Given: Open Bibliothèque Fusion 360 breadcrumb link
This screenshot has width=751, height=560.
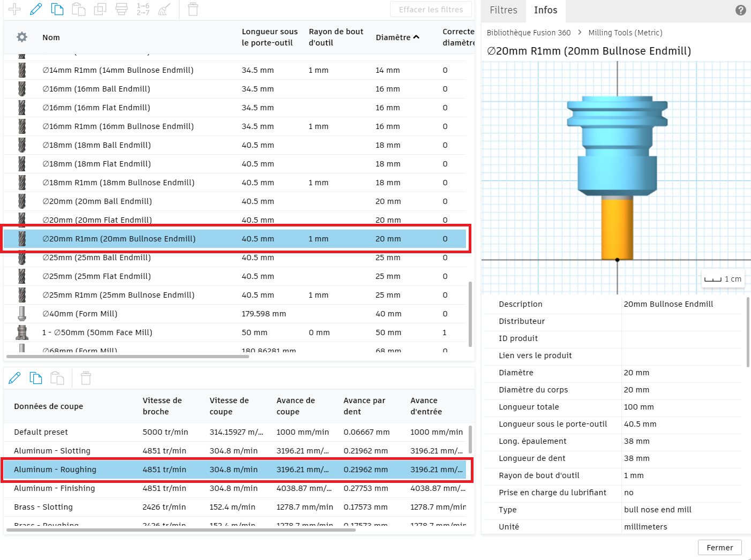Looking at the screenshot, I should coord(528,33).
